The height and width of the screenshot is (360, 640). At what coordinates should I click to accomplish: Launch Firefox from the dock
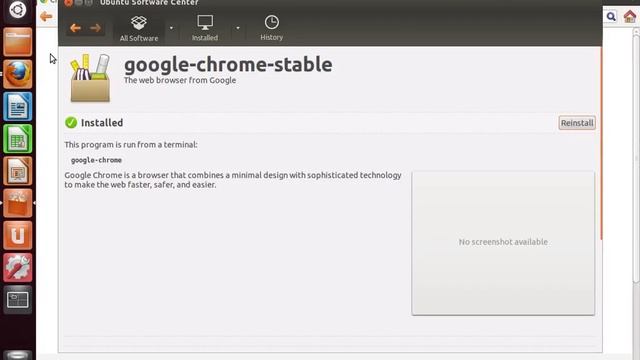(x=18, y=74)
